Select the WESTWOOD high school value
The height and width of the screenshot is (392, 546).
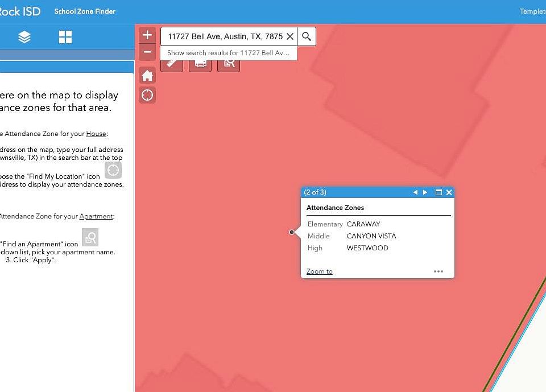(x=367, y=247)
